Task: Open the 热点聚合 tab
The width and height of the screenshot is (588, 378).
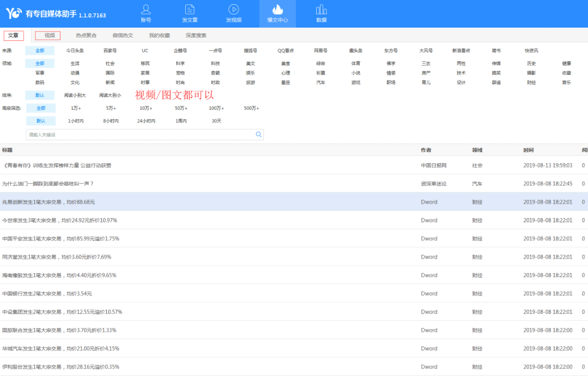Action: [86, 35]
